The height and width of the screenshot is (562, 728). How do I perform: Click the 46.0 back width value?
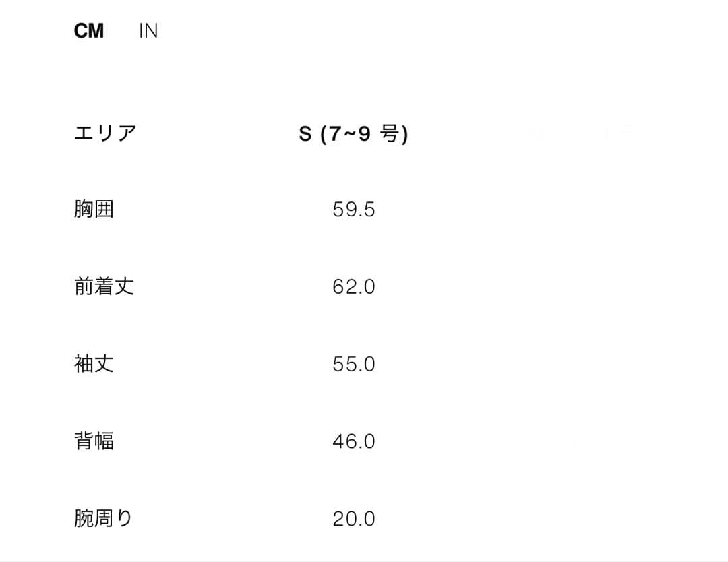(x=354, y=441)
